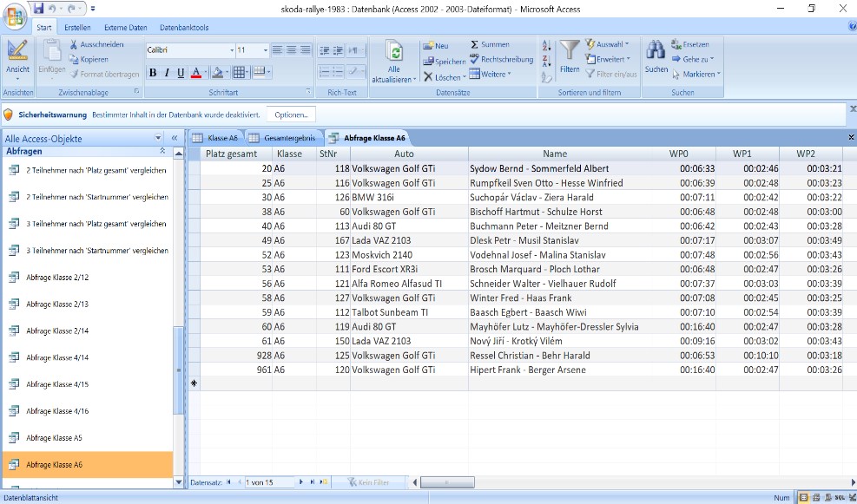Image resolution: width=857 pixels, height=504 pixels.
Task: Set font color with the A icon
Action: pos(195,73)
